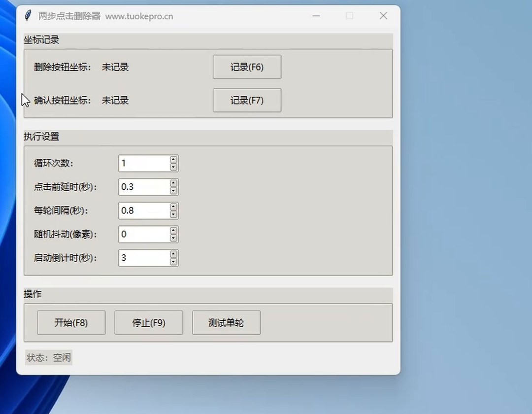This screenshot has width=532, height=414.
Task: Click the 点击前延时(秒) input field
Action: 144,187
